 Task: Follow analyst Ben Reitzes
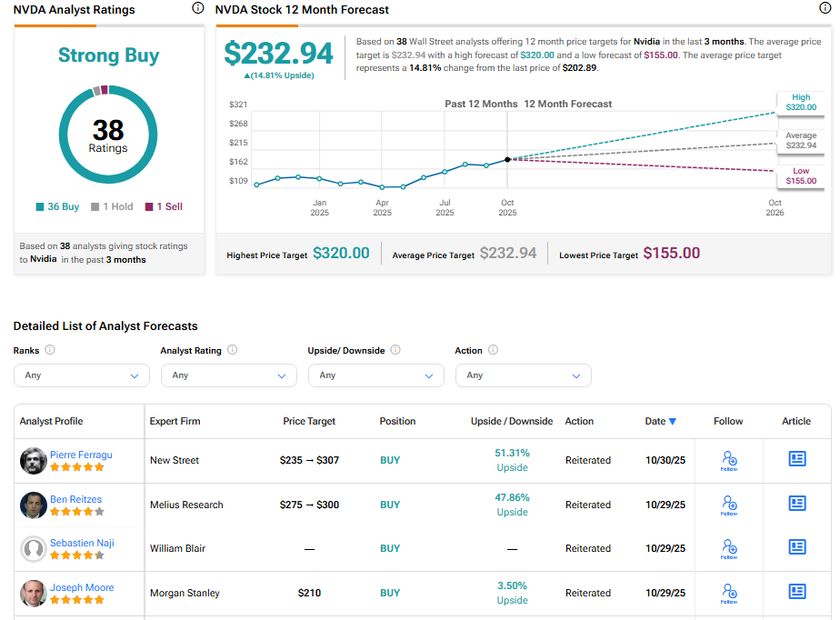(x=728, y=504)
